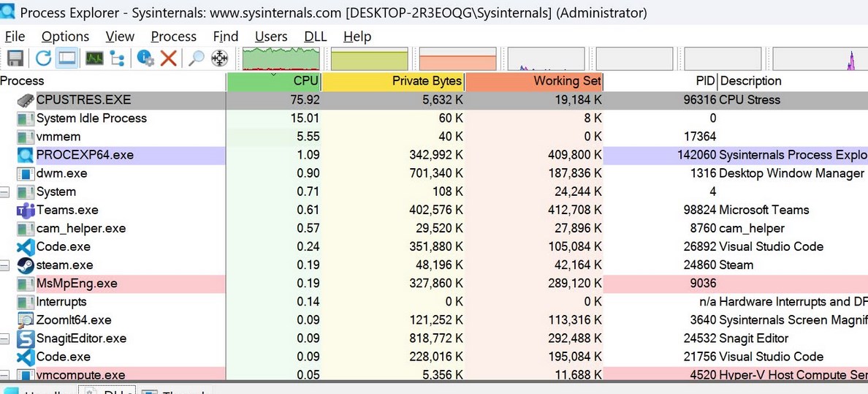Sort by the CPU column header
This screenshot has width=868, height=394.
point(274,81)
